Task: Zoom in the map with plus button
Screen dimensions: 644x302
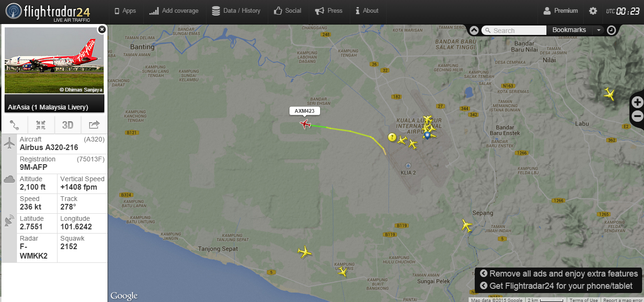Action: (637, 102)
